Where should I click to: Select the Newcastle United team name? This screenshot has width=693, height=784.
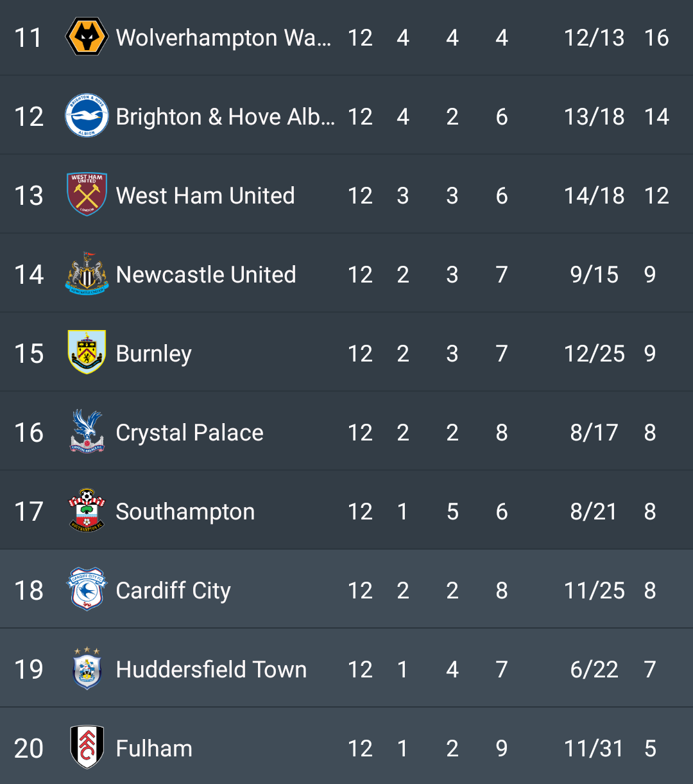coord(206,275)
